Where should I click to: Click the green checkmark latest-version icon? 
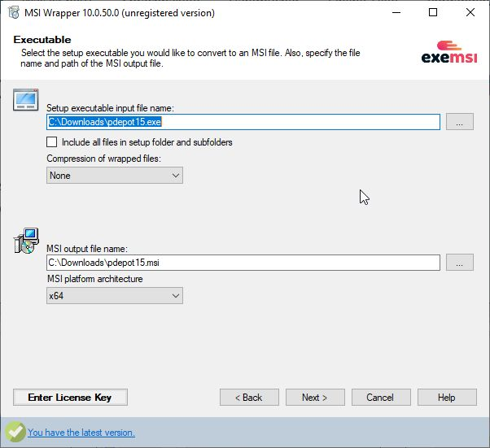point(15,432)
